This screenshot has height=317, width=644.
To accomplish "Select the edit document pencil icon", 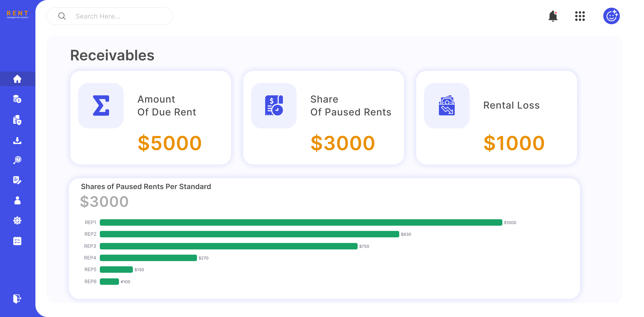I will (17, 180).
